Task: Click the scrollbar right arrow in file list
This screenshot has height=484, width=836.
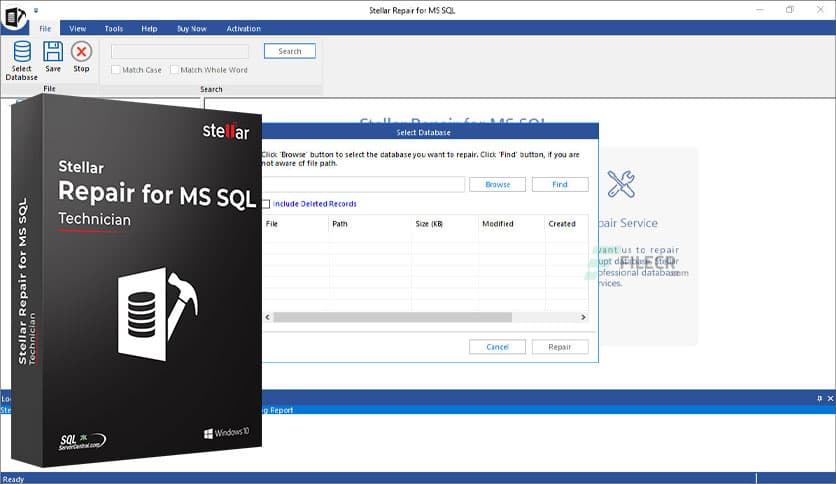Action: click(583, 317)
